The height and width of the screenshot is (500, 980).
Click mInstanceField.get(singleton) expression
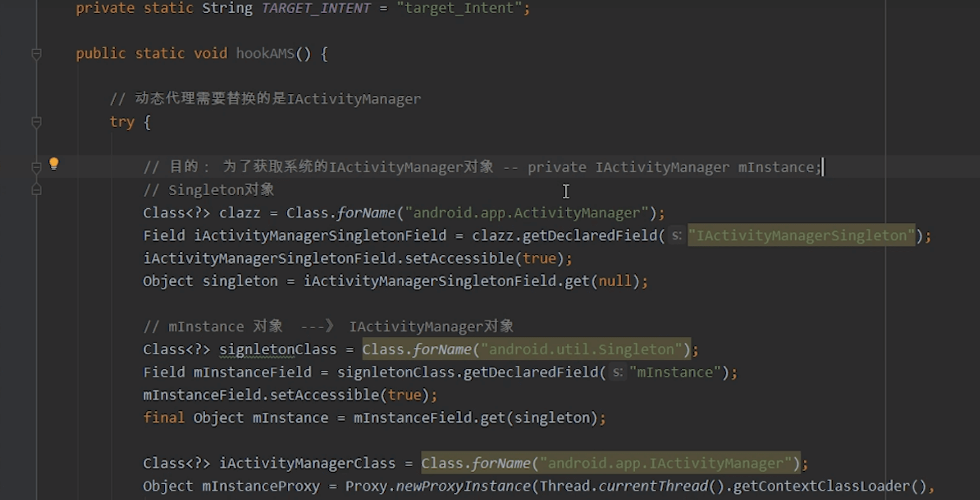tap(475, 418)
